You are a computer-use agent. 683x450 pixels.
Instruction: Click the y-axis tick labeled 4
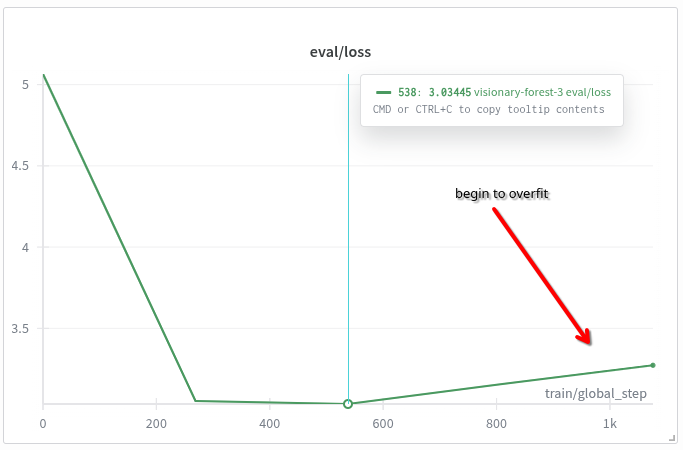pos(24,248)
